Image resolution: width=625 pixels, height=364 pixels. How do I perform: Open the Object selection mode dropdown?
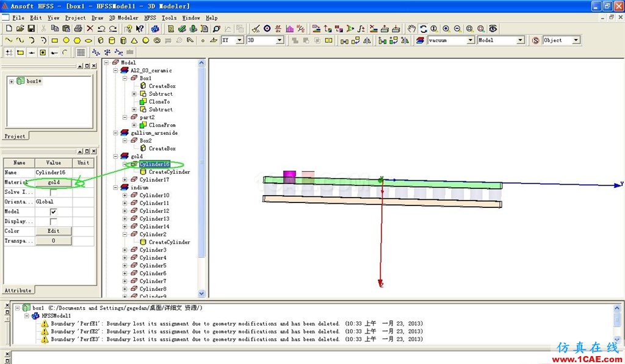click(576, 40)
